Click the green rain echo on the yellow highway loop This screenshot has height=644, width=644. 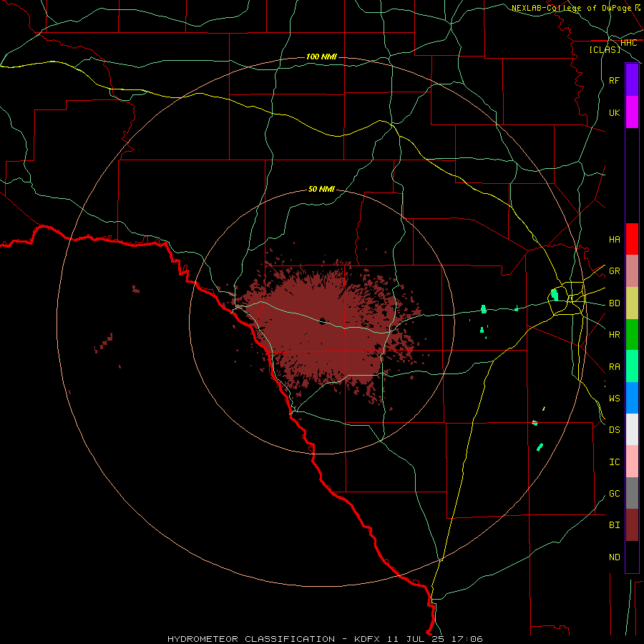tap(555, 295)
